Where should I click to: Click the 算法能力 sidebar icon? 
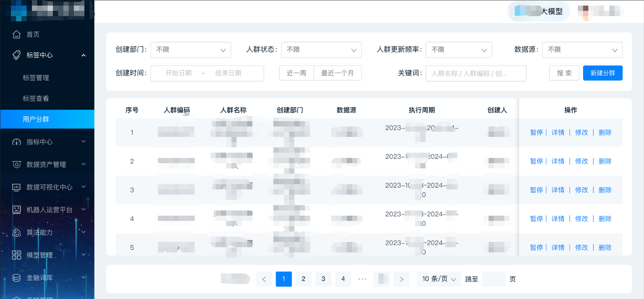16,232
